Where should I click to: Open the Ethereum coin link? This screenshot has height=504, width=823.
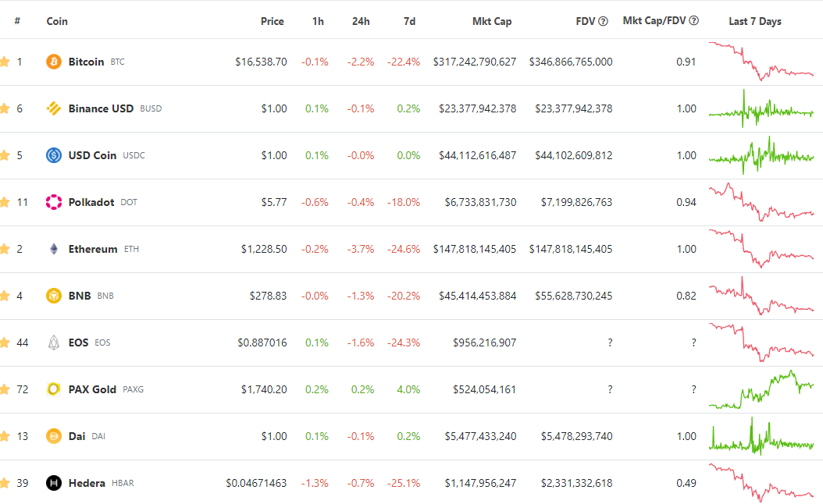click(93, 249)
